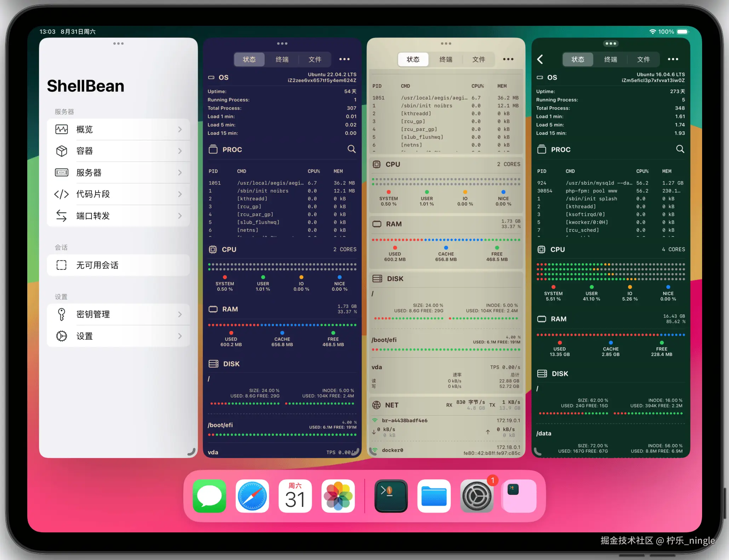Select 文件 tab in green window
Screen dimensions: 729x560
643,59
